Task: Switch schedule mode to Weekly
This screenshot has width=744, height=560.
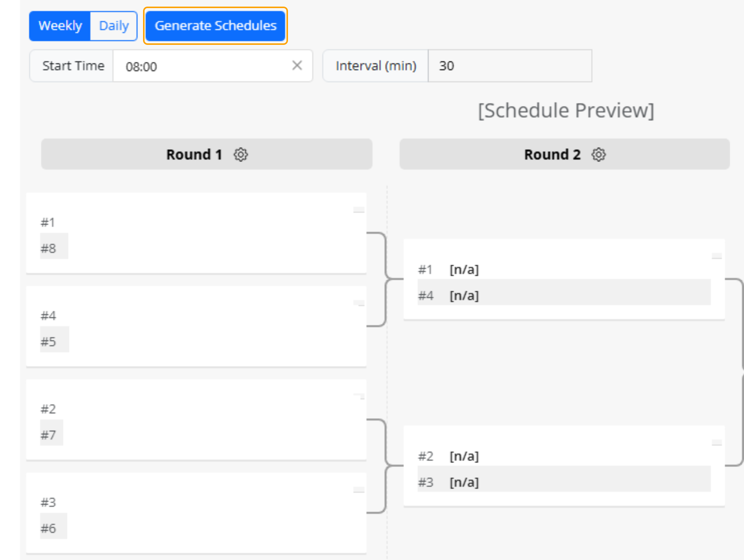Action: pyautogui.click(x=60, y=26)
